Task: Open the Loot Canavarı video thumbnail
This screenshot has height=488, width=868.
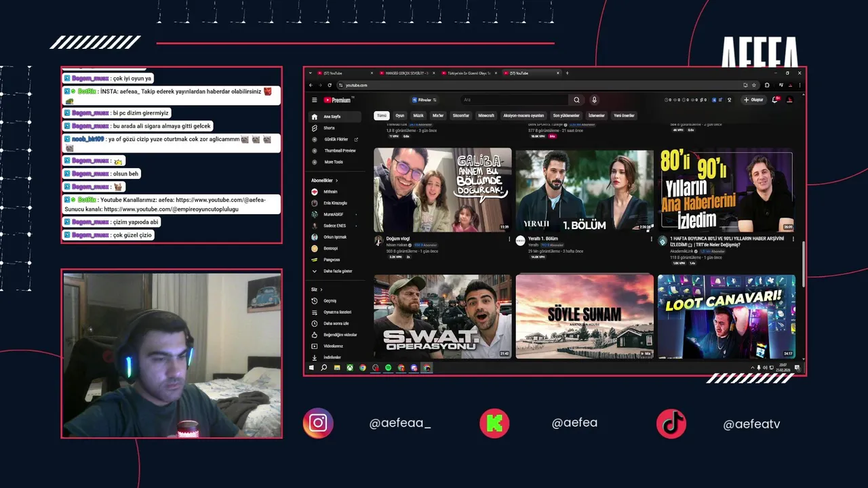Action: pos(726,317)
